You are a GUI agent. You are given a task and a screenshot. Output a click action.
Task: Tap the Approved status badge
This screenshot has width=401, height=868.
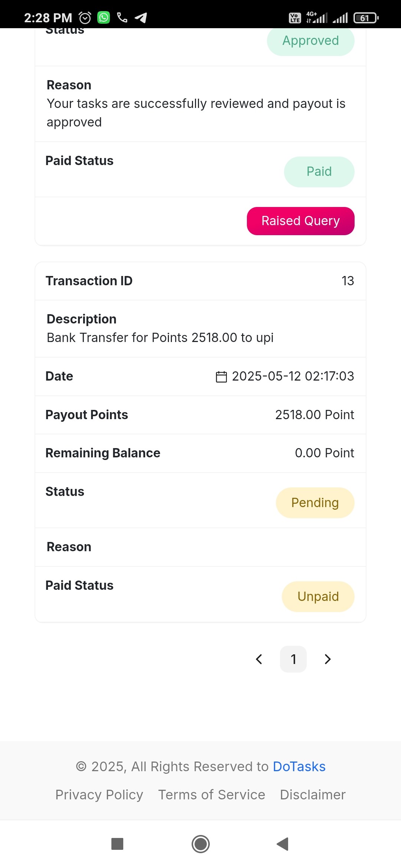[x=310, y=40]
